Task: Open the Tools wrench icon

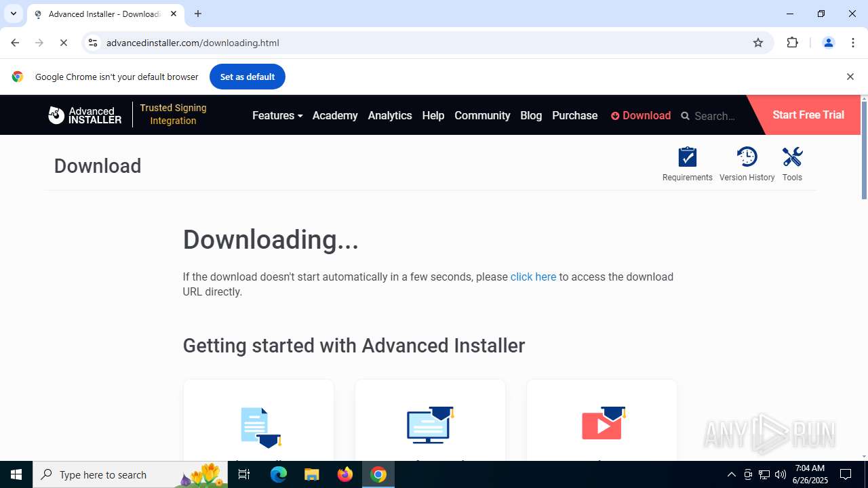Action: [x=792, y=157]
